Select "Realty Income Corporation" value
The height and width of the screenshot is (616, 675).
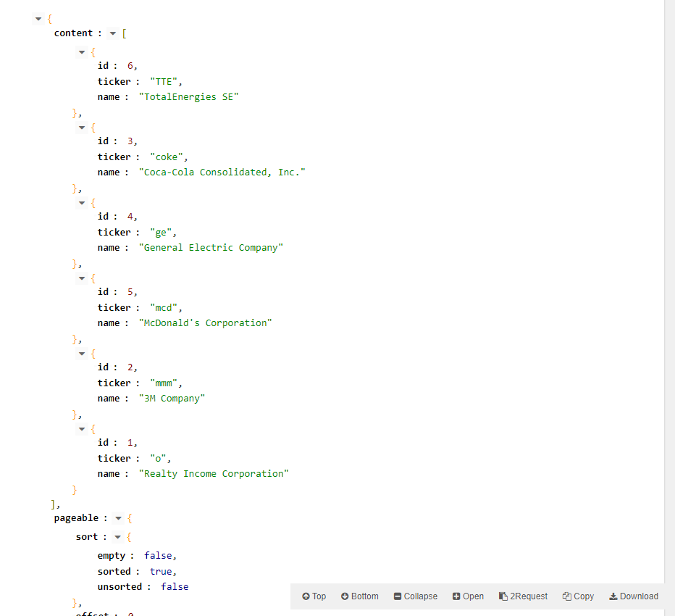(214, 474)
